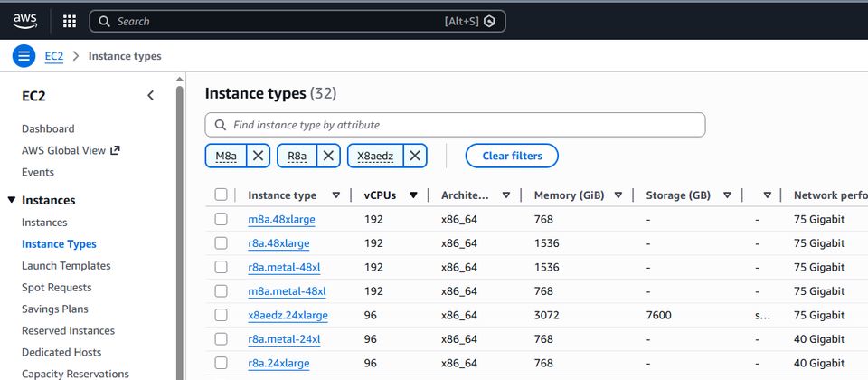Remove the R8a filter tag
This screenshot has height=380, width=868.
pos(328,156)
